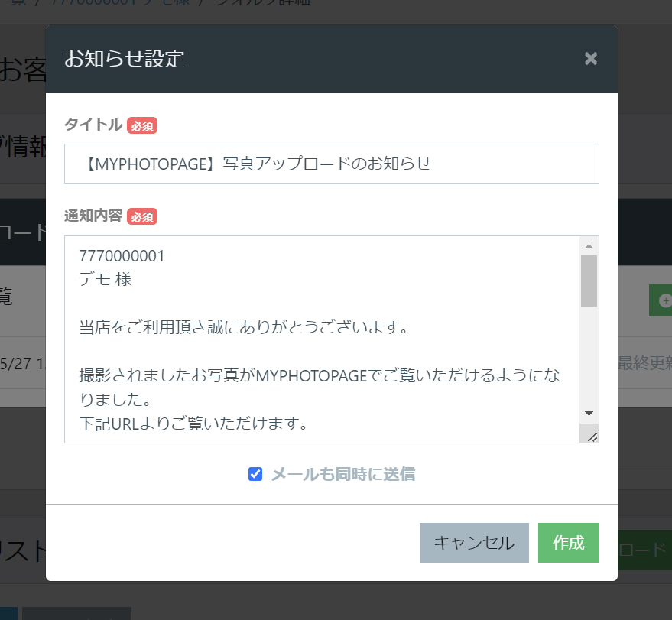Click the 必須 badge beside 通知内容

click(x=142, y=216)
